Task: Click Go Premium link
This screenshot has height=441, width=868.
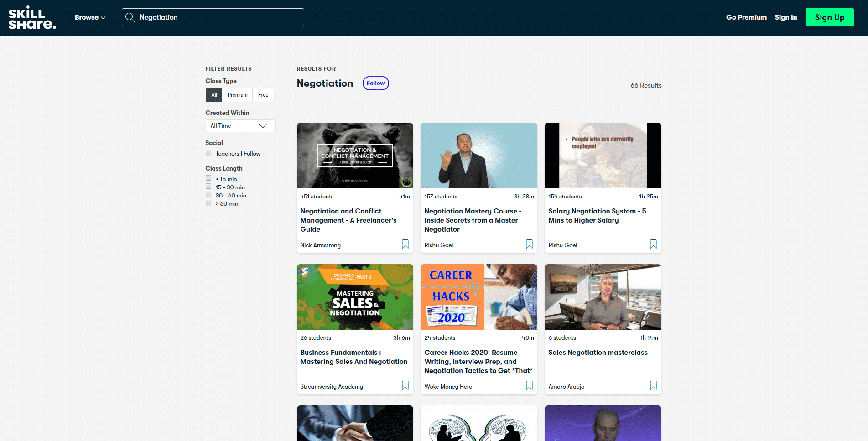Action: click(746, 17)
